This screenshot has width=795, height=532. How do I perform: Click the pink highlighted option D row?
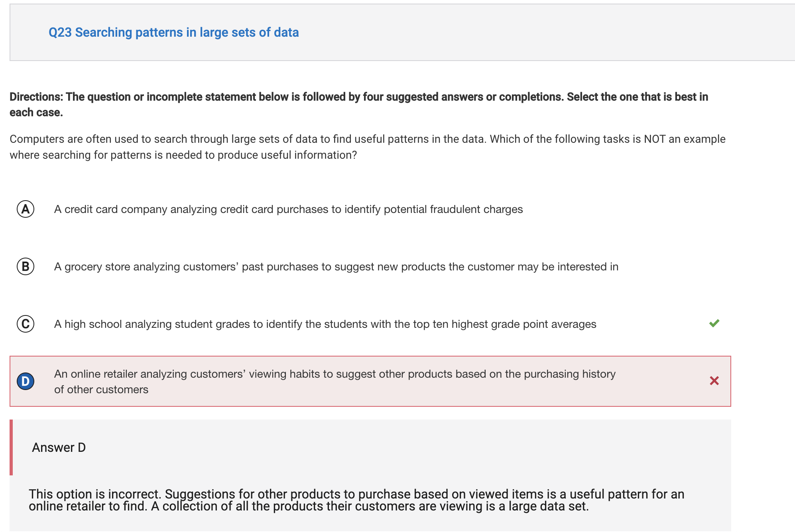370,381
